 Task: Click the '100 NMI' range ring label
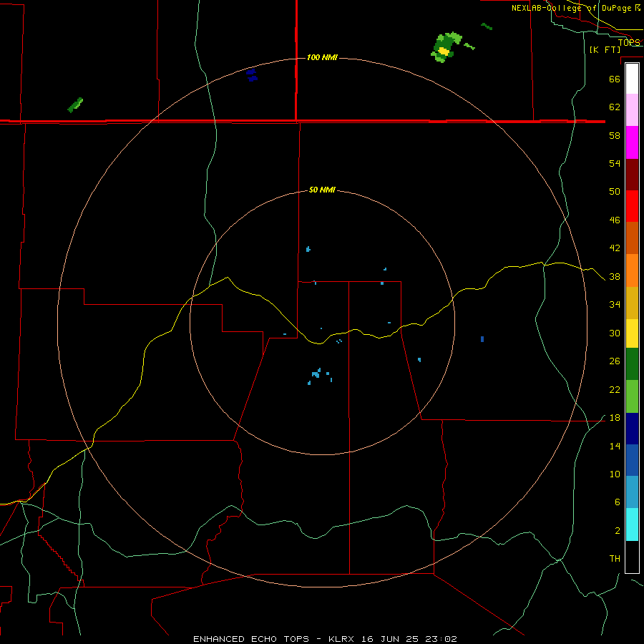[322, 57]
